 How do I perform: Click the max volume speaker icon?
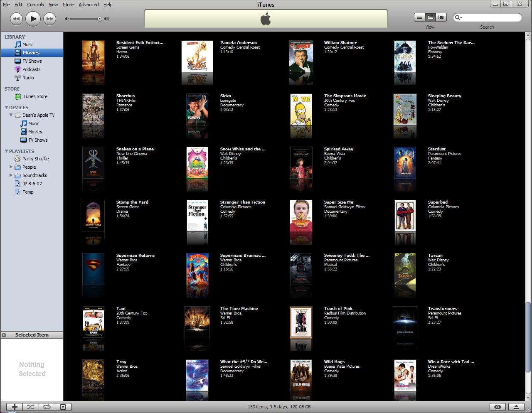(x=107, y=19)
